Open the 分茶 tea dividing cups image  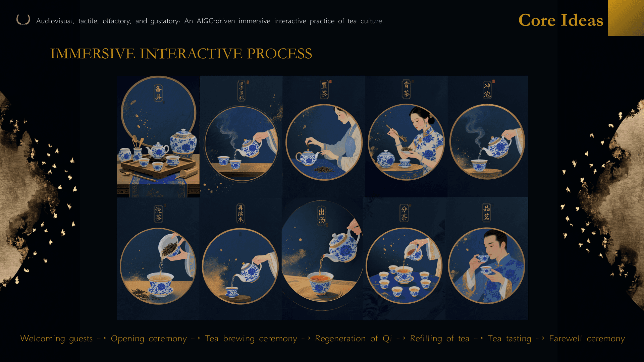click(x=404, y=258)
